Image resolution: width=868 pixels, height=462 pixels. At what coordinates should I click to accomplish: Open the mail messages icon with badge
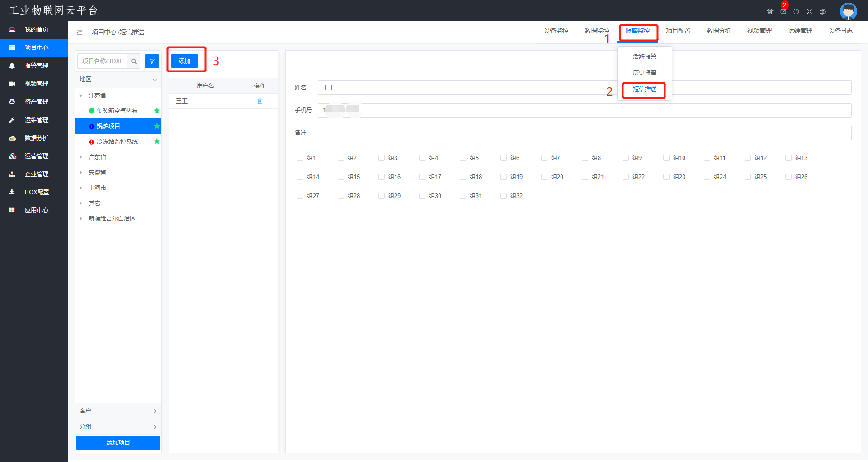tap(783, 12)
